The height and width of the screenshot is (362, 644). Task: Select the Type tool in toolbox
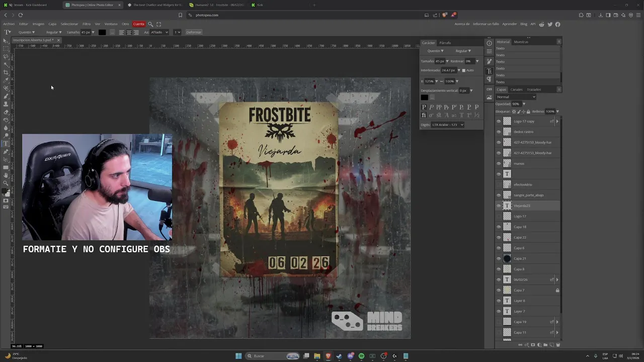6,144
